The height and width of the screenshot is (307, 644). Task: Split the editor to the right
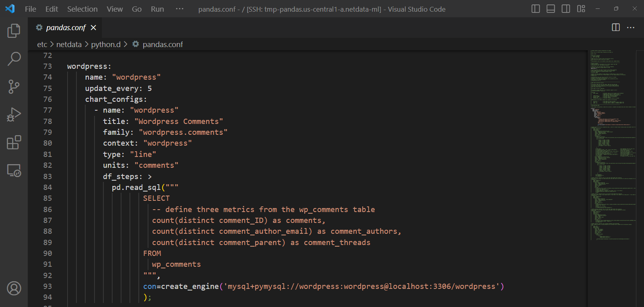click(615, 27)
